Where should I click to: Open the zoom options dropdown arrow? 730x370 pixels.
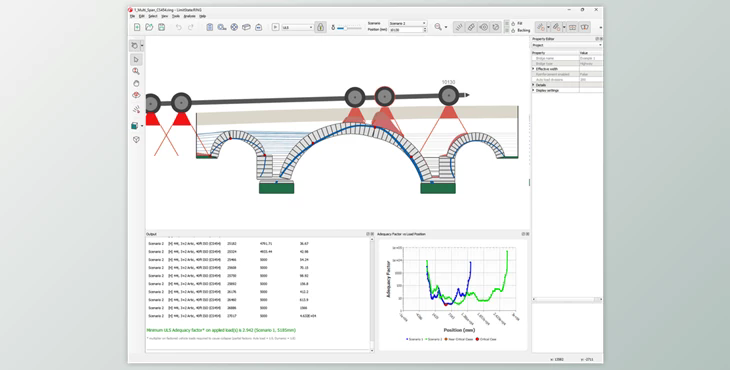pyautogui.click(x=446, y=27)
